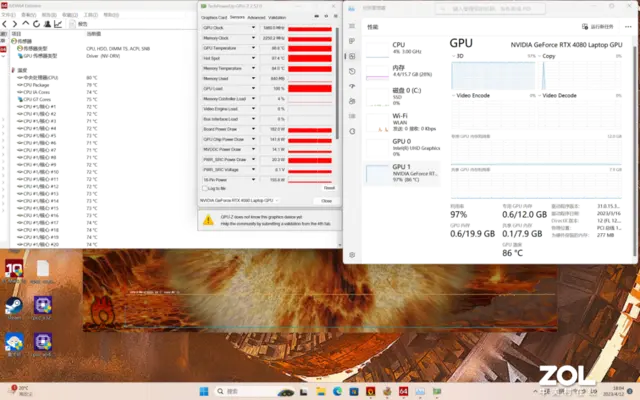This screenshot has height=400, width=640.
Task: Toggle the Log to file checkbox in GPU-Z
Action: pyautogui.click(x=205, y=188)
